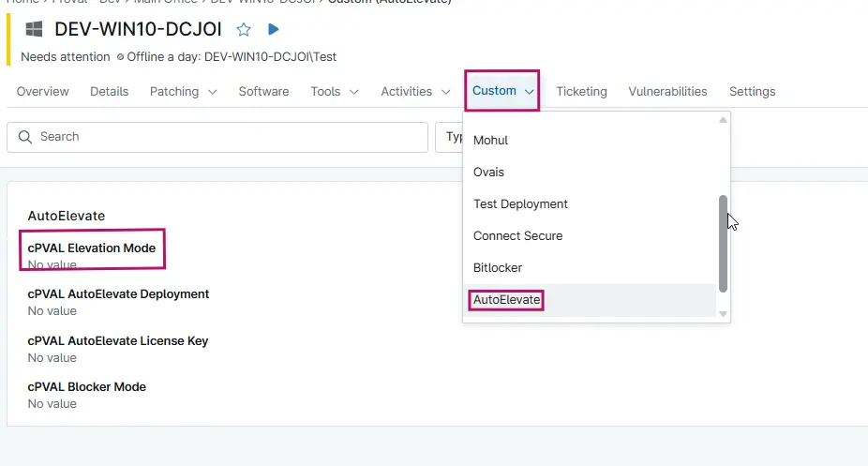The height and width of the screenshot is (466, 868).
Task: Collapse the Custom dropdown menu
Action: 502,91
